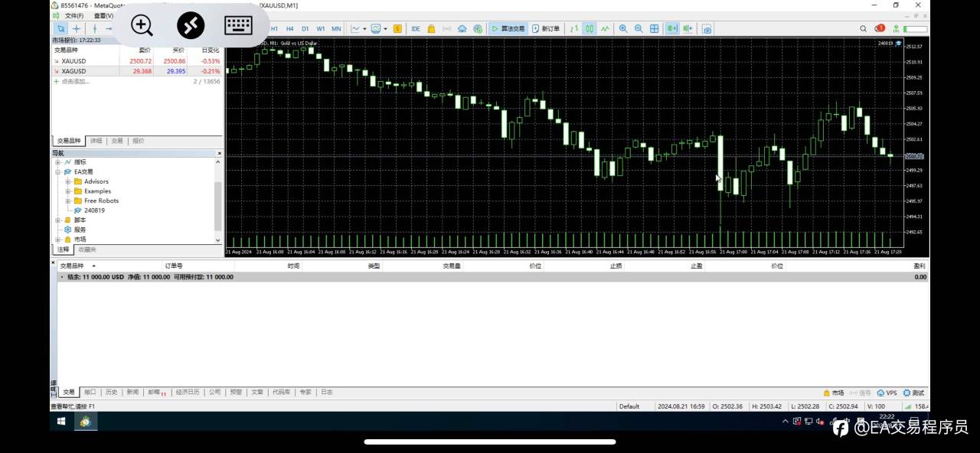Screen dimensions: 980x453
Task: Open the MetaEditor IDE
Action: pos(416,28)
